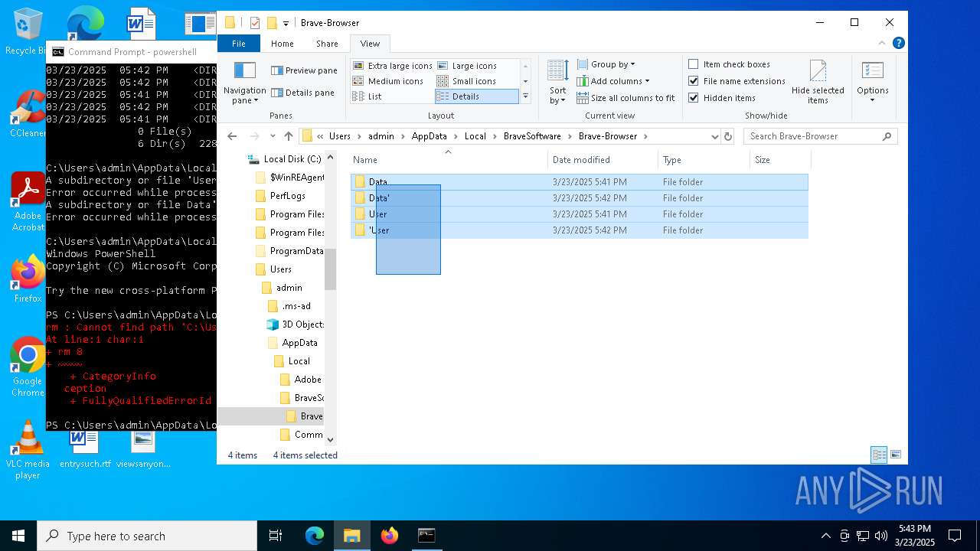Choose Medium icons layout
Image resolution: width=980 pixels, height=551 pixels.
pos(388,81)
